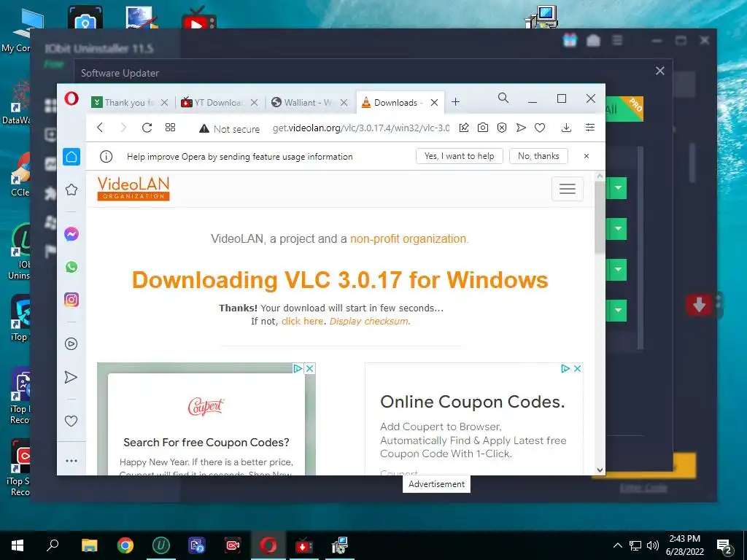Screen dimensions: 747x560
Task: Close the Walliant tab
Action: coord(344,102)
